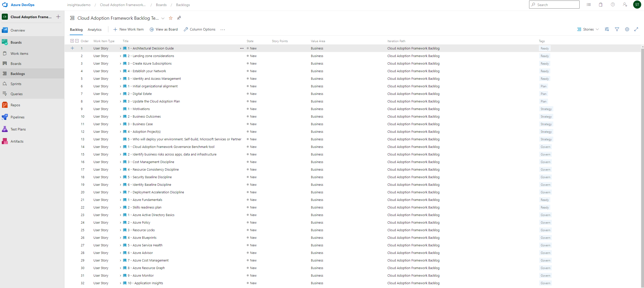644x288 pixels.
Task: Expand the Architectural Decision Guide story
Action: 120,48
